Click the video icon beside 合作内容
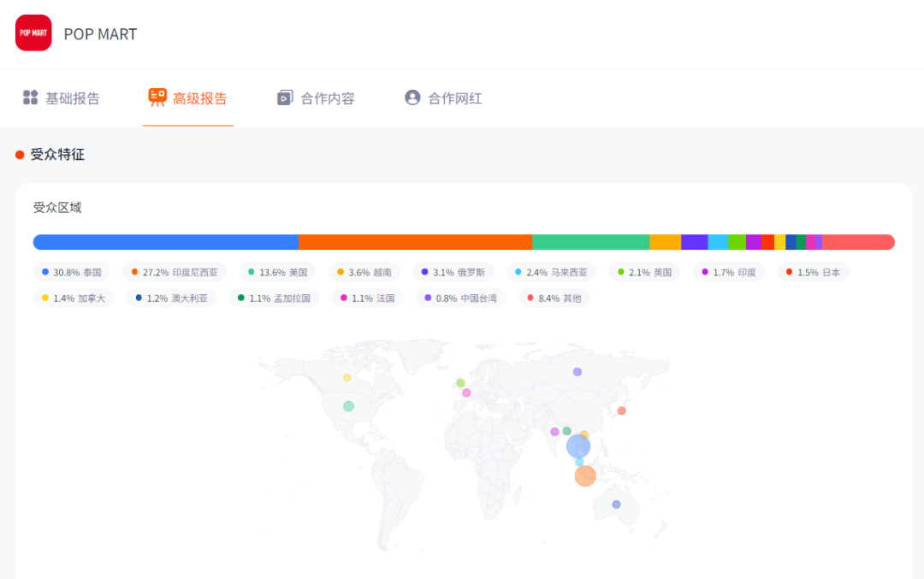The height and width of the screenshot is (579, 924). click(285, 97)
